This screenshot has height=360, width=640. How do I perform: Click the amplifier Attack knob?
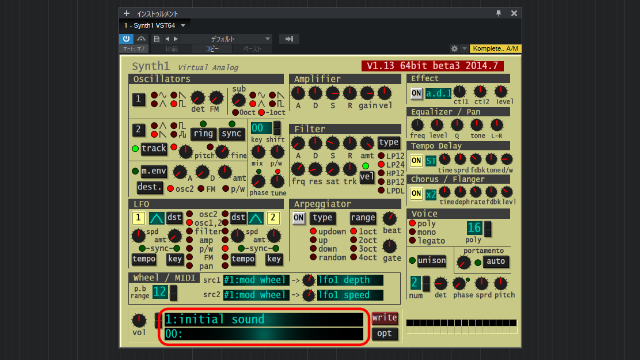pos(298,93)
